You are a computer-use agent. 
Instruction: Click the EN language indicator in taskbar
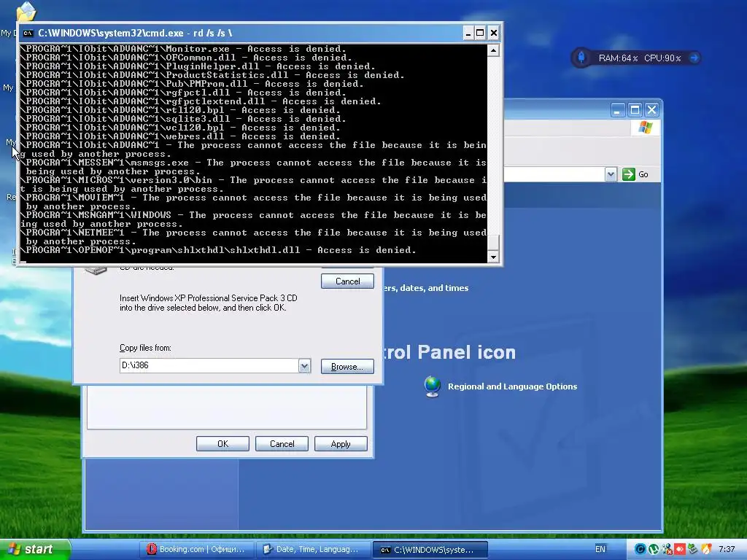click(x=600, y=549)
